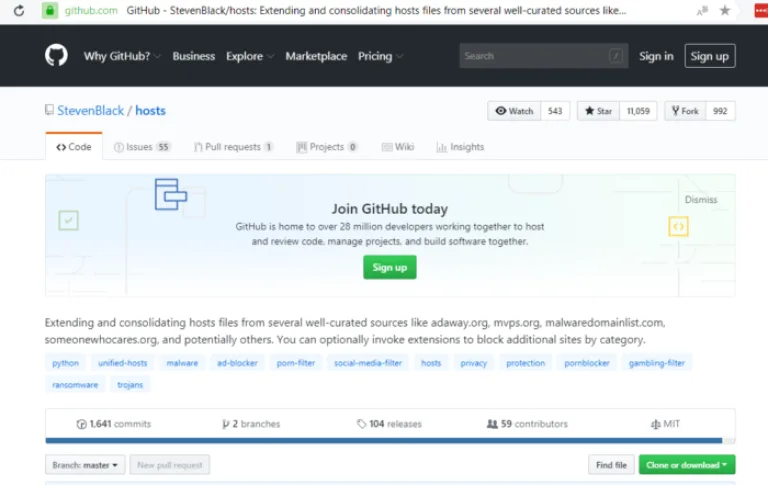This screenshot has height=485, width=768.
Task: View the 543 watchers count
Action: pos(555,111)
